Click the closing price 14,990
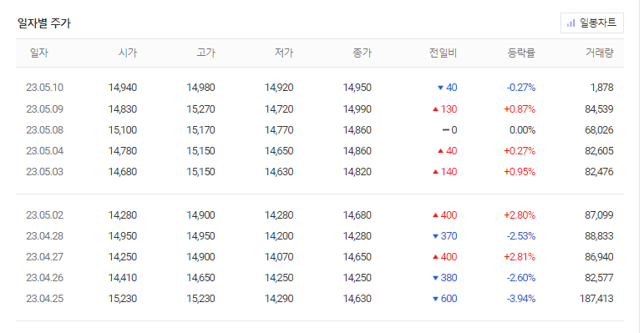Viewport: 644px width, 333px height. click(357, 109)
